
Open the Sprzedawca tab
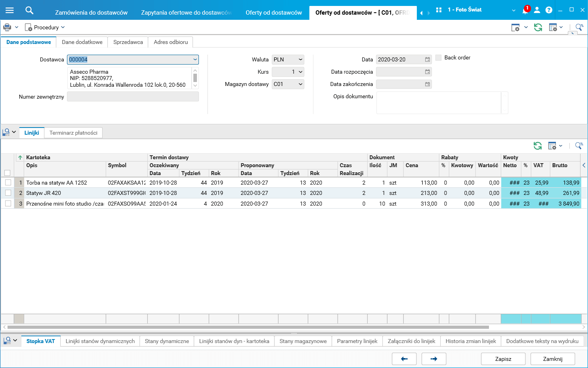pyautogui.click(x=128, y=42)
